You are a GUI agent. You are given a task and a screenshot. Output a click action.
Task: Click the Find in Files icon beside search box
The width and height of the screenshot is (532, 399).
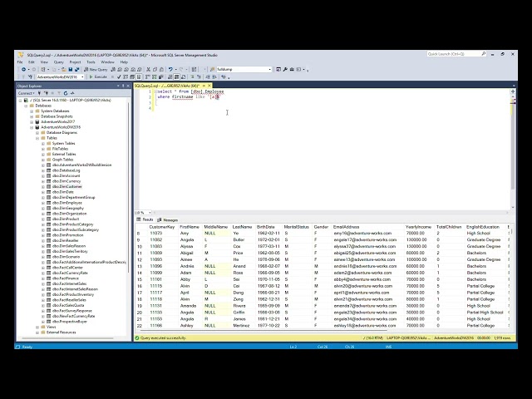[213, 69]
